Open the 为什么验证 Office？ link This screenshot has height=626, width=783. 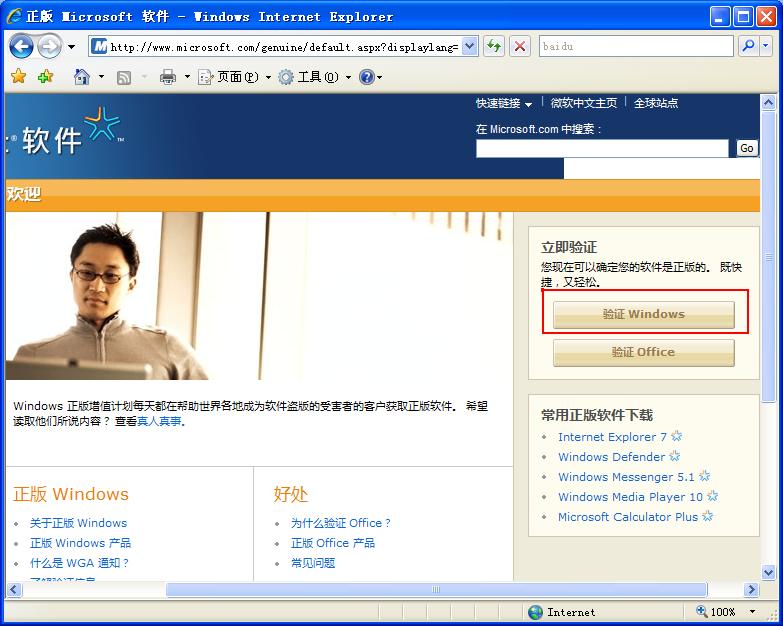tap(341, 523)
